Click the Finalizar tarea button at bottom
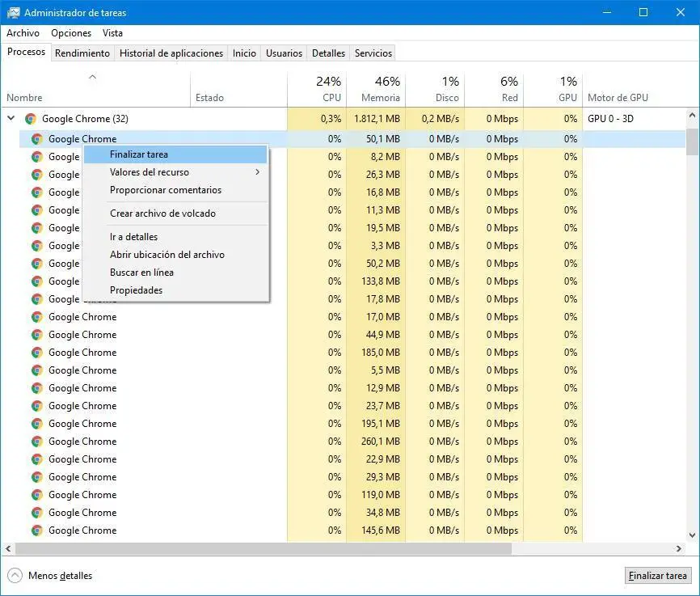 click(x=658, y=576)
